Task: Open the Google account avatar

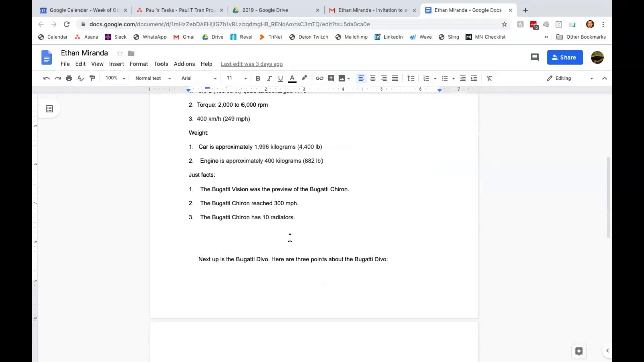Action: coord(597,57)
